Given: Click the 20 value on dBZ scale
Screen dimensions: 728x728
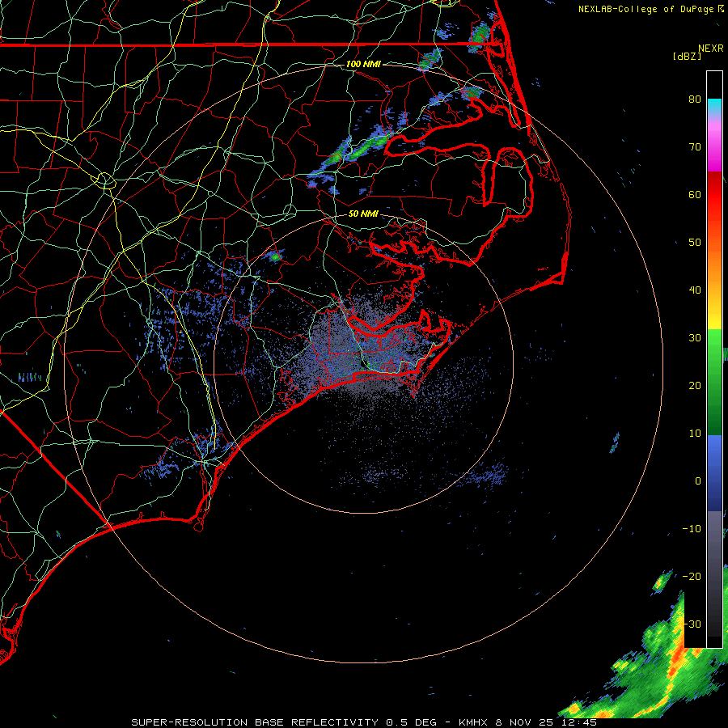Looking at the screenshot, I should (695, 386).
